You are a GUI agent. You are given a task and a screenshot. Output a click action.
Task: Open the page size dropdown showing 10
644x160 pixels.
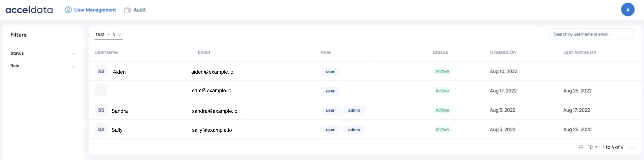[x=592, y=147]
